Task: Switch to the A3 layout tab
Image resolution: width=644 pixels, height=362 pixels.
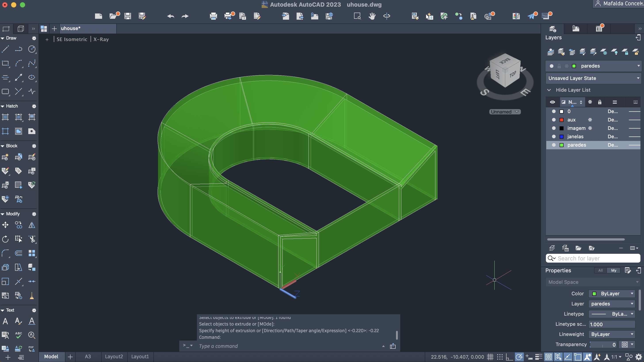Action: [x=88, y=356]
